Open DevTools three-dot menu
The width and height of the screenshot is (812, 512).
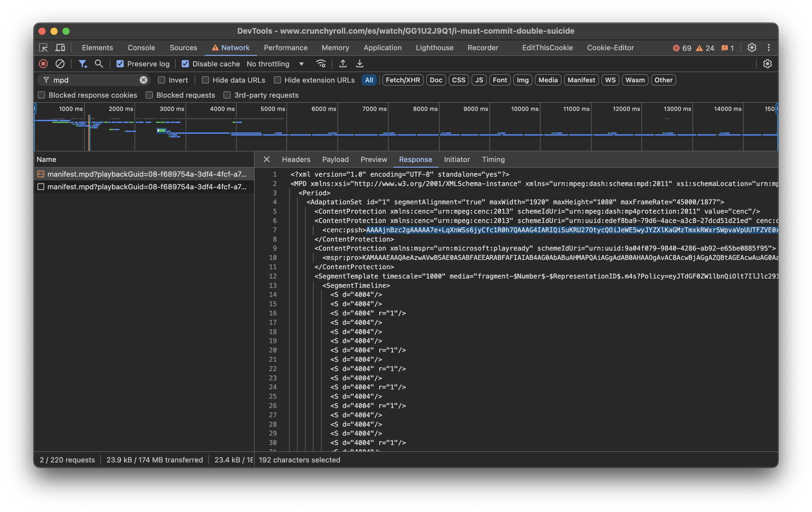click(x=768, y=47)
